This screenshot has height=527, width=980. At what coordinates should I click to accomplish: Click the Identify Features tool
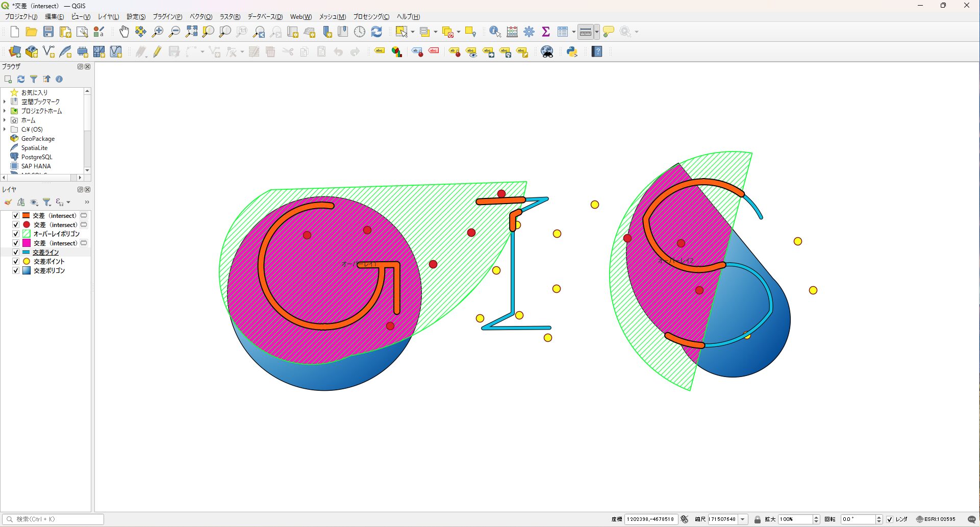(494, 32)
